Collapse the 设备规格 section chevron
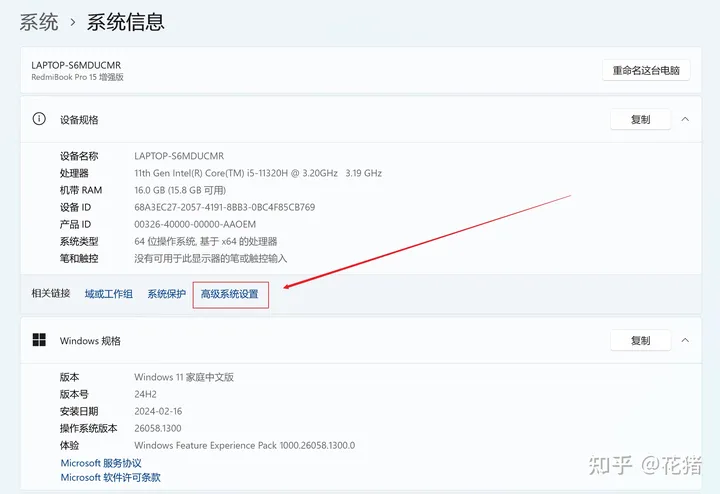Image resolution: width=720 pixels, height=494 pixels. pyautogui.click(x=685, y=119)
